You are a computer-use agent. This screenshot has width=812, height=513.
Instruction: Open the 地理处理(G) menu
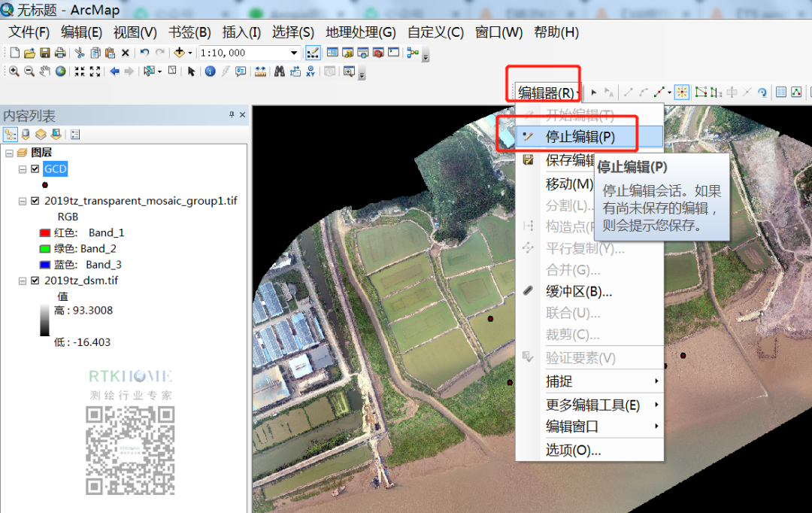click(360, 32)
